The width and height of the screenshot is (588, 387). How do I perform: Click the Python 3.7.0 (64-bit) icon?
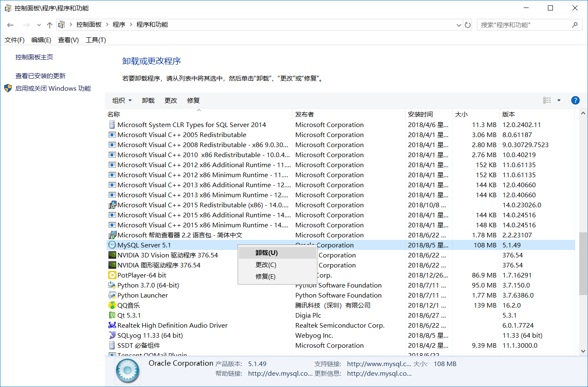[112, 285]
